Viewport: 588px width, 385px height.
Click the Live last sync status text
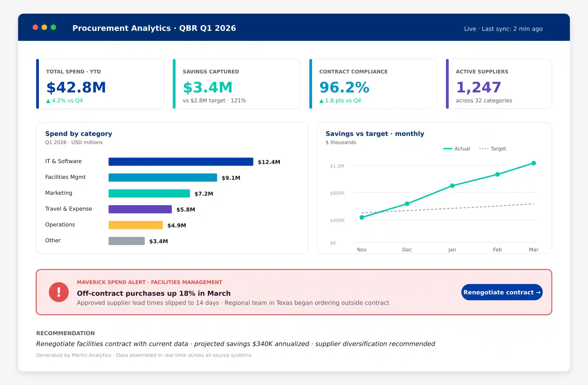[503, 29]
